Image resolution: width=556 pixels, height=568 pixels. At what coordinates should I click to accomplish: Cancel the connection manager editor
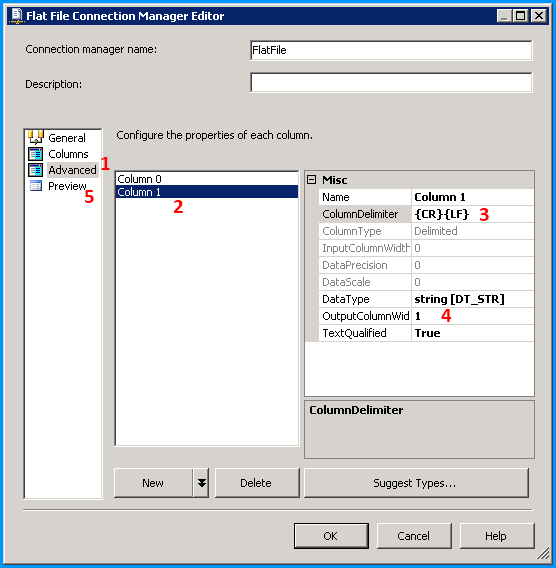pyautogui.click(x=414, y=535)
